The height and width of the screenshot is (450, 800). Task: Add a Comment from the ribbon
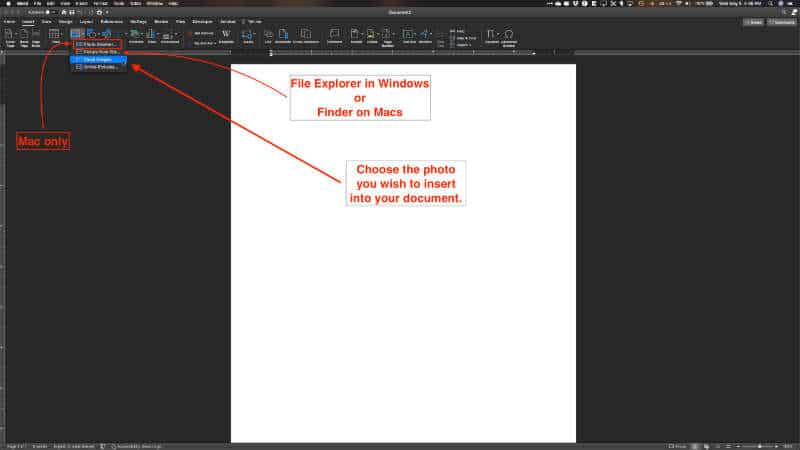point(335,36)
